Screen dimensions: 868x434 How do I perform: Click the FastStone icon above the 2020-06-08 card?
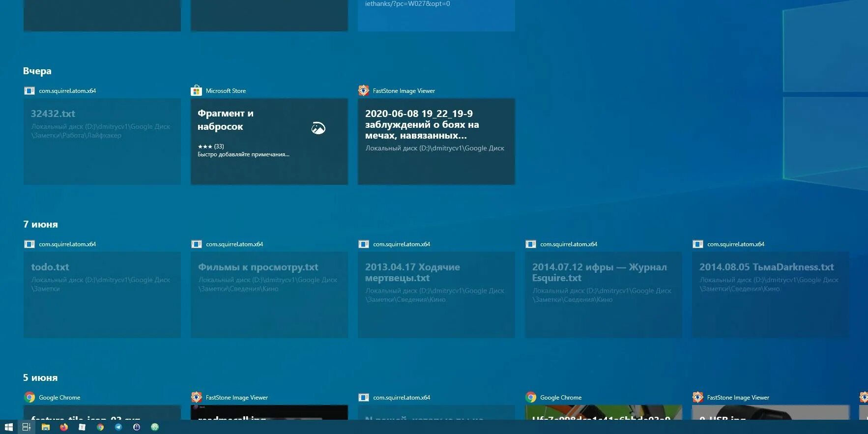coord(363,90)
